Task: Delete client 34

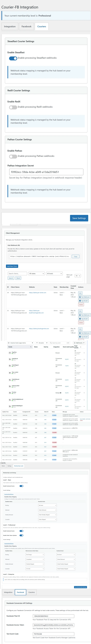Action: (81, 305)
